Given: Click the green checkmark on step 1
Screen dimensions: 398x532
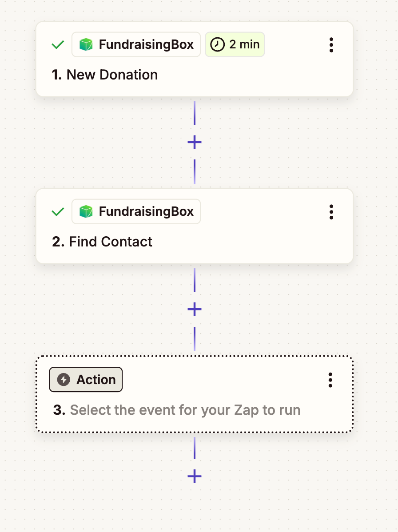Looking at the screenshot, I should [x=58, y=44].
